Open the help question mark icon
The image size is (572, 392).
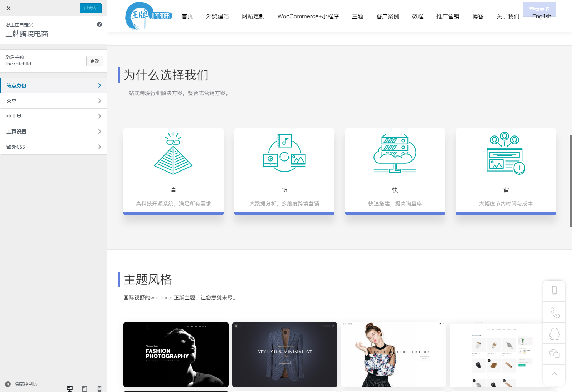[99, 24]
